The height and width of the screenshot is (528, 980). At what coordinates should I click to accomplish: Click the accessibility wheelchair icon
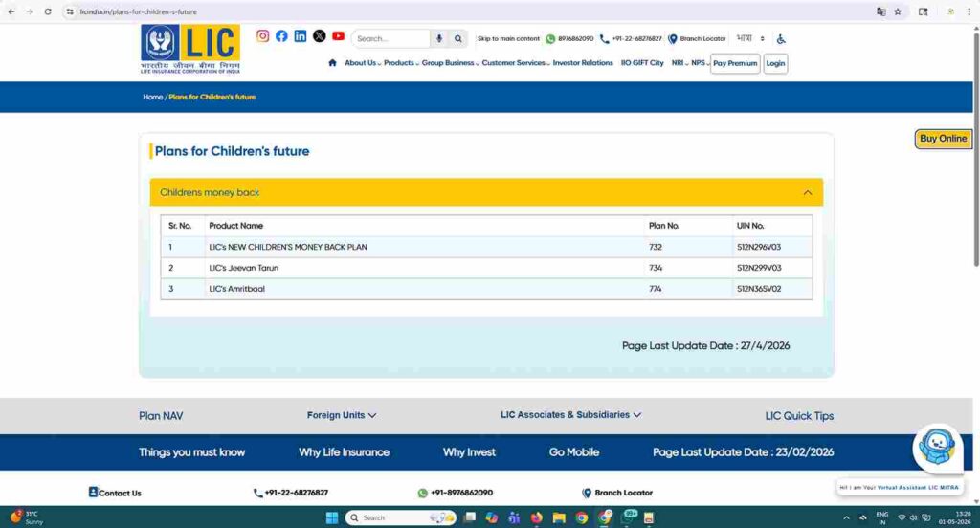[781, 39]
